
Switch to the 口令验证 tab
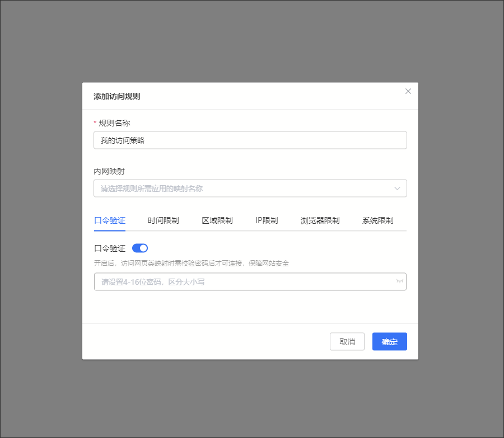(110, 220)
